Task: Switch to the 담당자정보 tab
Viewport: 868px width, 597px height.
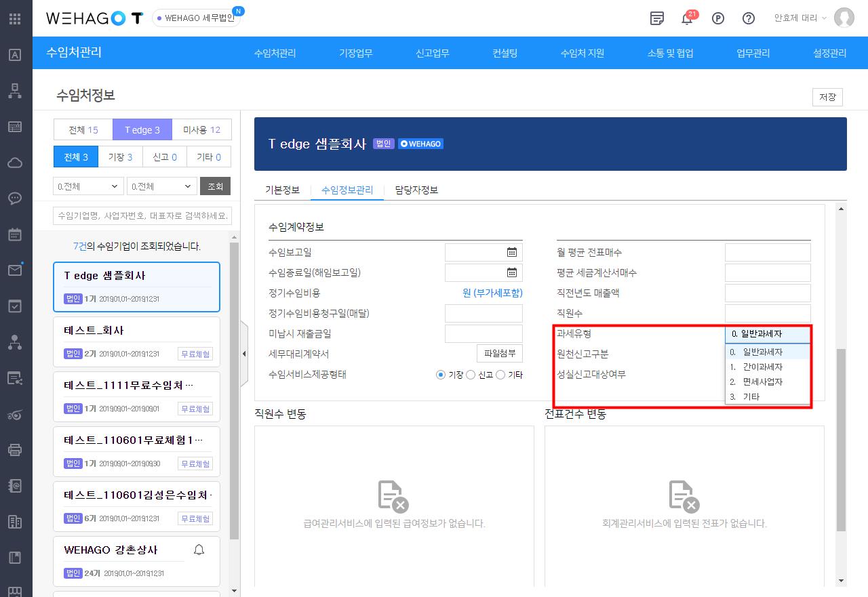Action: click(416, 190)
